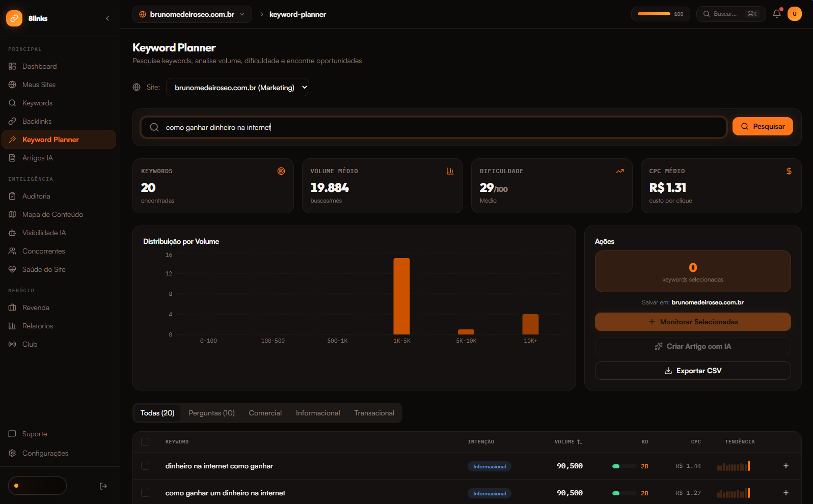813x504 pixels.
Task: Switch to the Comercial tab
Action: [265, 413]
